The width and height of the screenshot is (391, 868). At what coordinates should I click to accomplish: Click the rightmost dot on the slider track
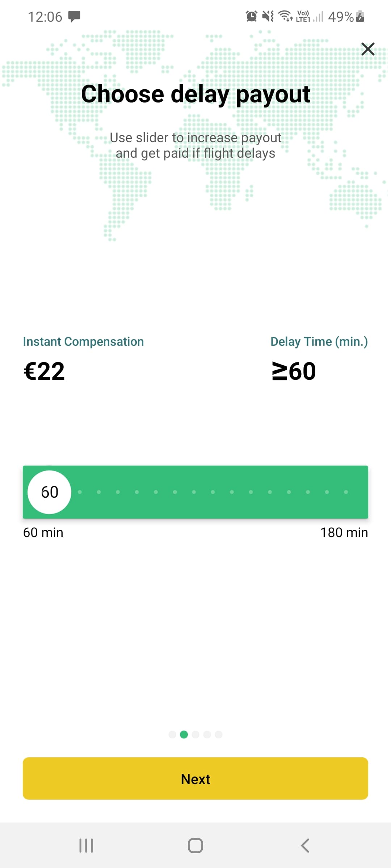pyautogui.click(x=346, y=492)
